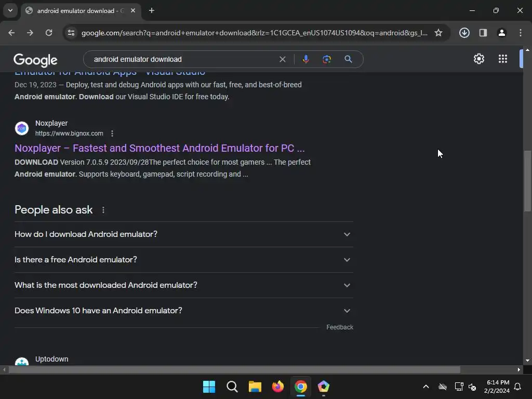Expand Does Windows 10 have an Android emulator

coord(184,311)
